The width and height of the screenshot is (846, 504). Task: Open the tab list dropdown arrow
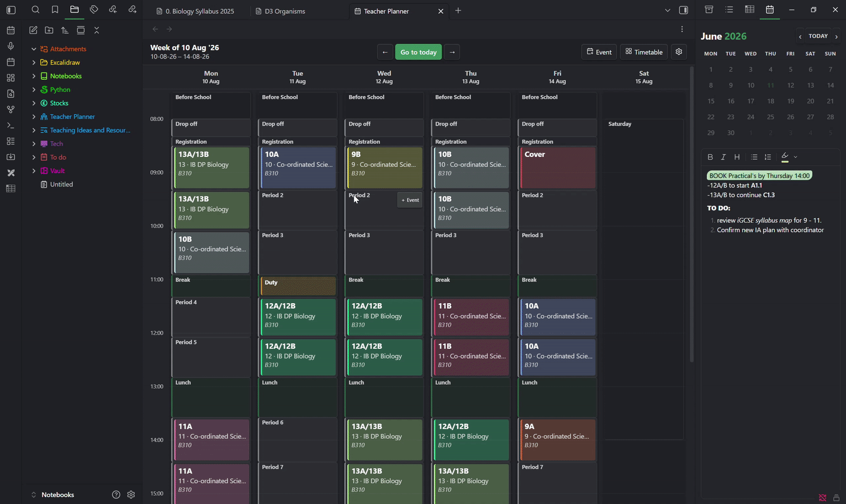click(667, 10)
